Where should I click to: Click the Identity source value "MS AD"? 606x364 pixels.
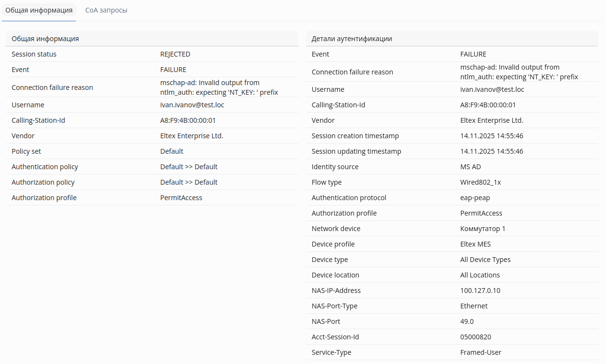point(471,167)
